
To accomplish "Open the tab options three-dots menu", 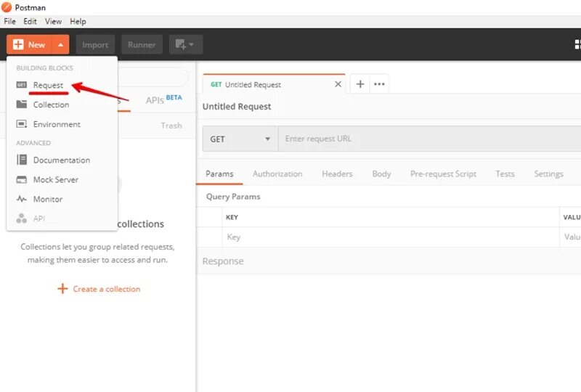I will [x=379, y=84].
